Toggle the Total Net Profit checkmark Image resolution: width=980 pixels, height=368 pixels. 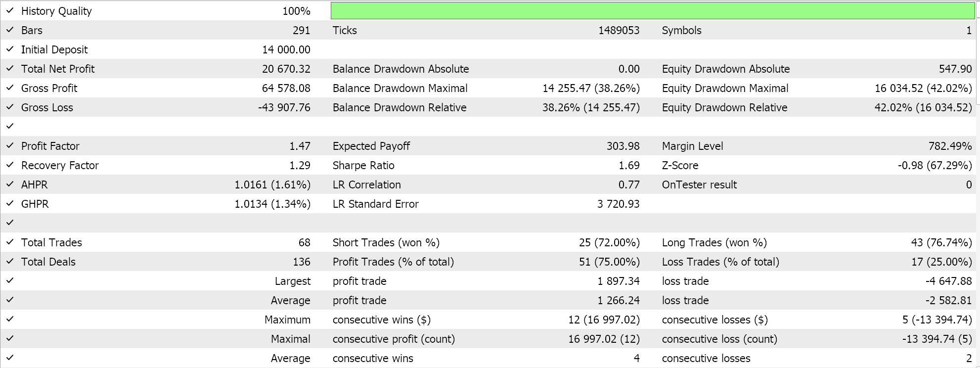[10, 68]
